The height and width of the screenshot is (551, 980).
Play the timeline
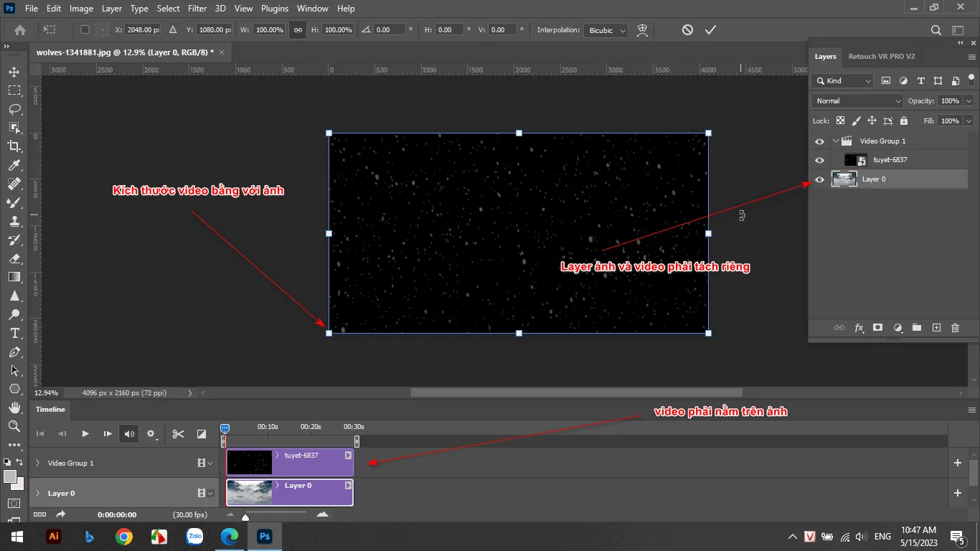[x=85, y=433]
